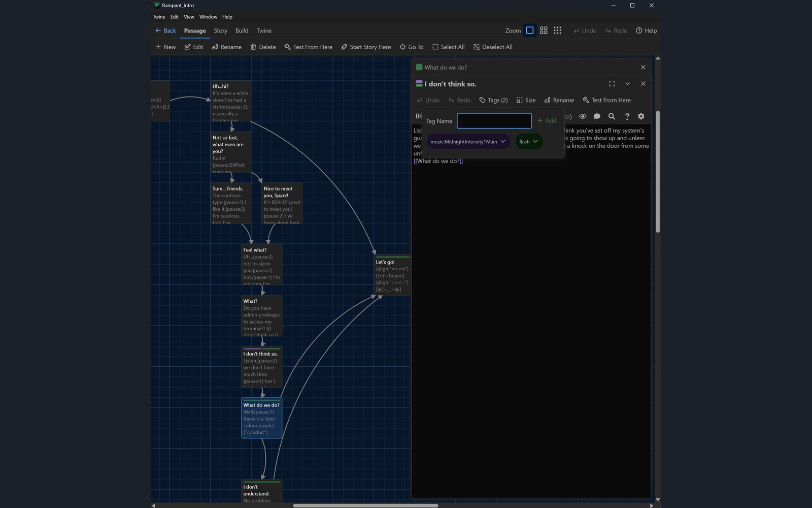Click Test From Here in passage editor
The height and width of the screenshot is (508, 812).
tap(606, 100)
